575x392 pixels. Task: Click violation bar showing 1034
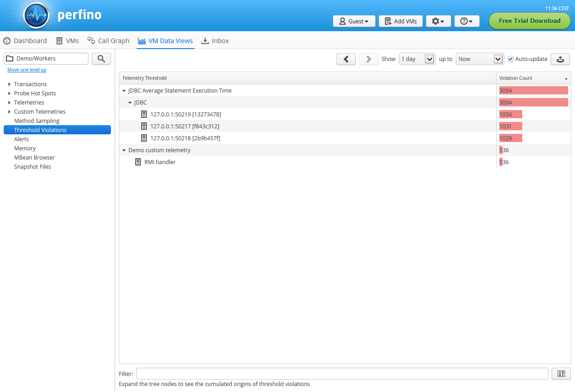pyautogui.click(x=511, y=114)
